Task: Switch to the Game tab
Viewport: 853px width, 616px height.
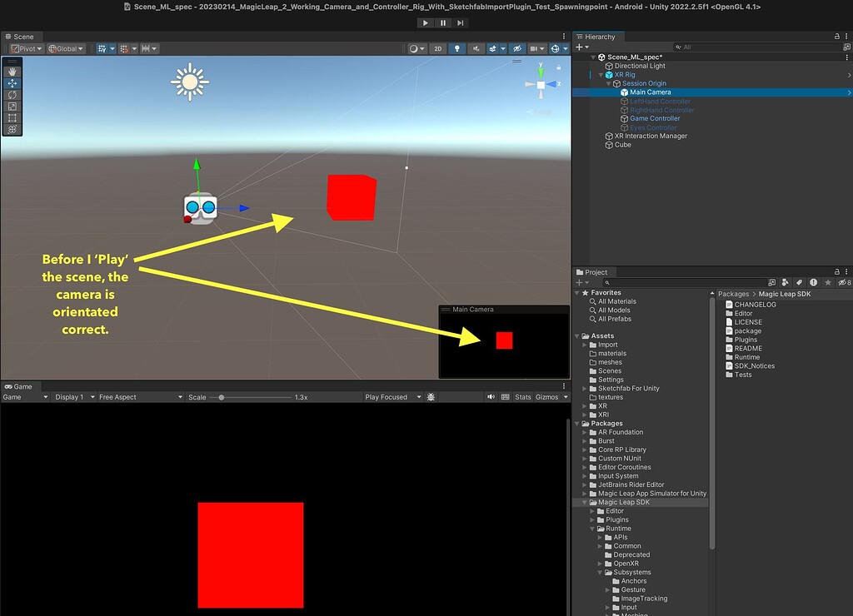Action: point(21,385)
